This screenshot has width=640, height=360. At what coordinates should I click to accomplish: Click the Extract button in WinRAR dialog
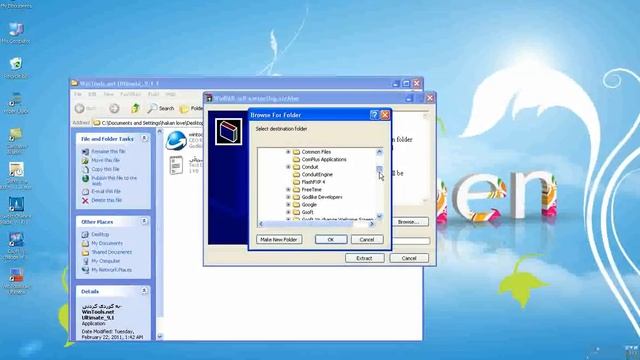pyautogui.click(x=364, y=258)
